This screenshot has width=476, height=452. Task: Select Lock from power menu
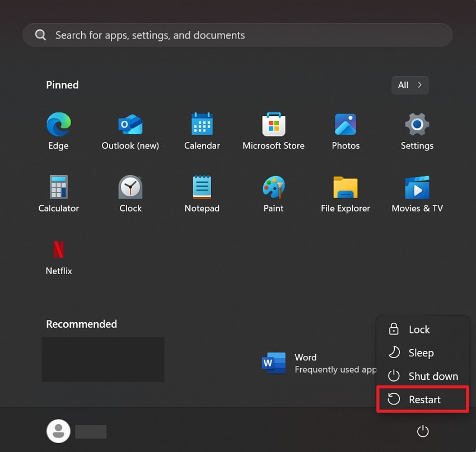click(x=423, y=329)
